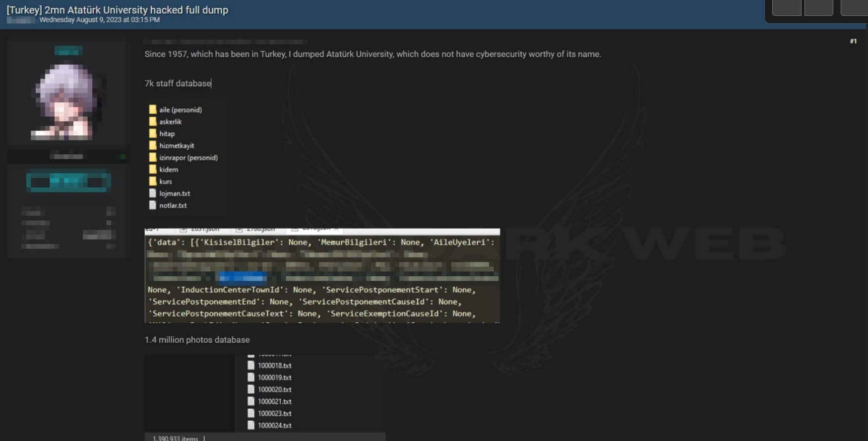Open the 1000024.txt file icon
This screenshot has width=868, height=441.
click(x=251, y=425)
